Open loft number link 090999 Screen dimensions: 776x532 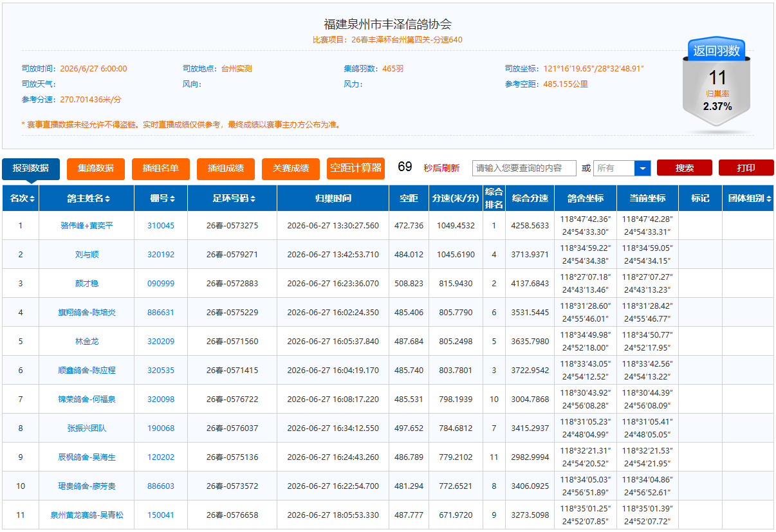click(x=161, y=284)
